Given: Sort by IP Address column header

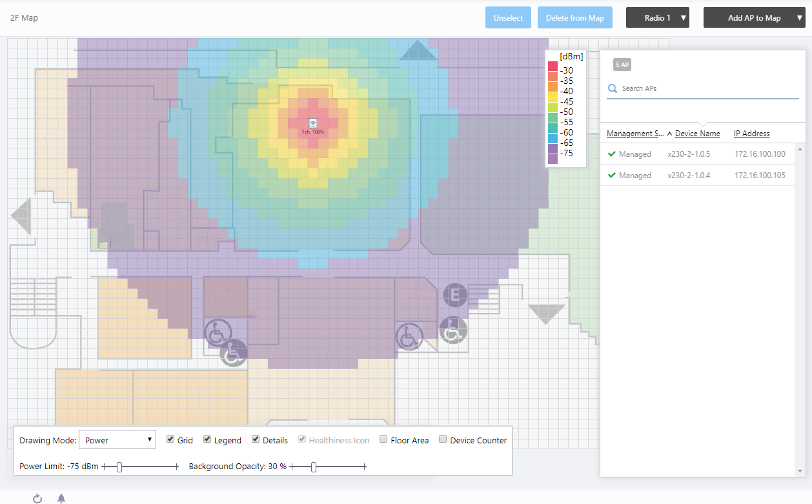Looking at the screenshot, I should click(751, 134).
